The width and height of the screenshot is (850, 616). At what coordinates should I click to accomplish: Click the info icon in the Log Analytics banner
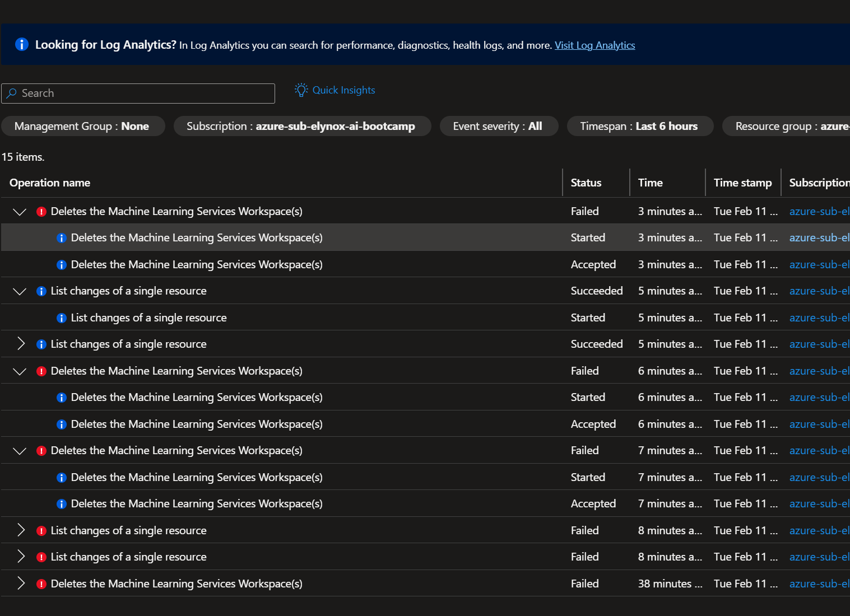point(22,44)
